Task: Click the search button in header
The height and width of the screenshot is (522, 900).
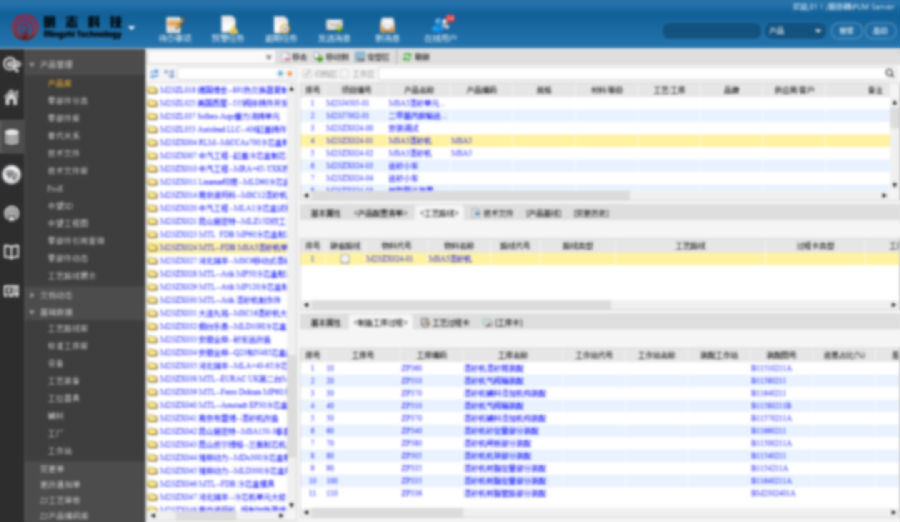Action: pos(847,30)
